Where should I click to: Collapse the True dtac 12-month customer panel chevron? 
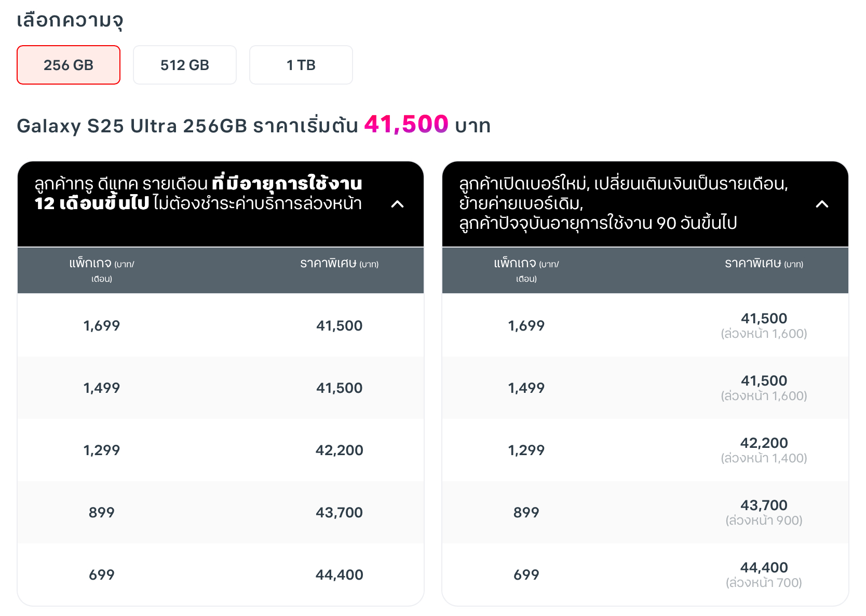397,204
